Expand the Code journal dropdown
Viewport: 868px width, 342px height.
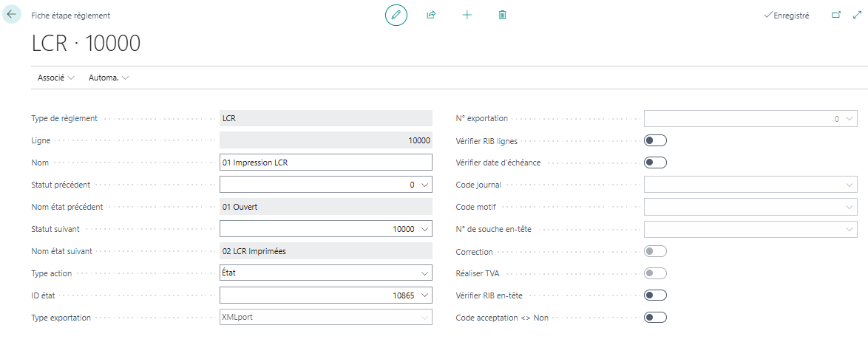click(850, 185)
